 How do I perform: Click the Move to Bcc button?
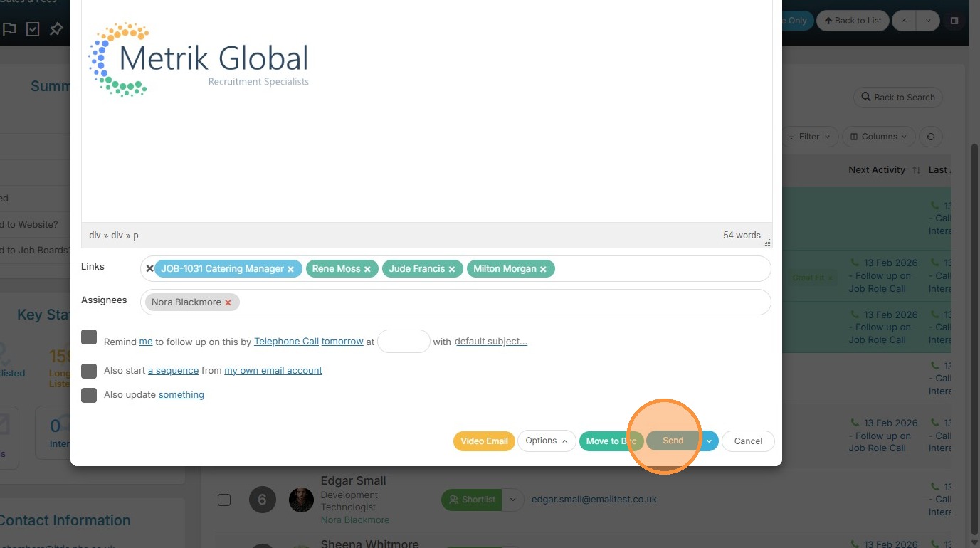(x=611, y=441)
